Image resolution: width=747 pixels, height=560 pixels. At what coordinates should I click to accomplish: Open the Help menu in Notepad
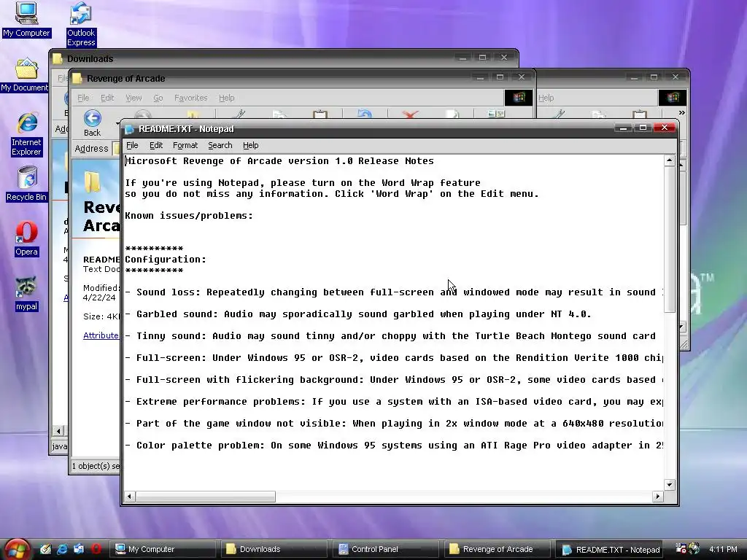251,145
